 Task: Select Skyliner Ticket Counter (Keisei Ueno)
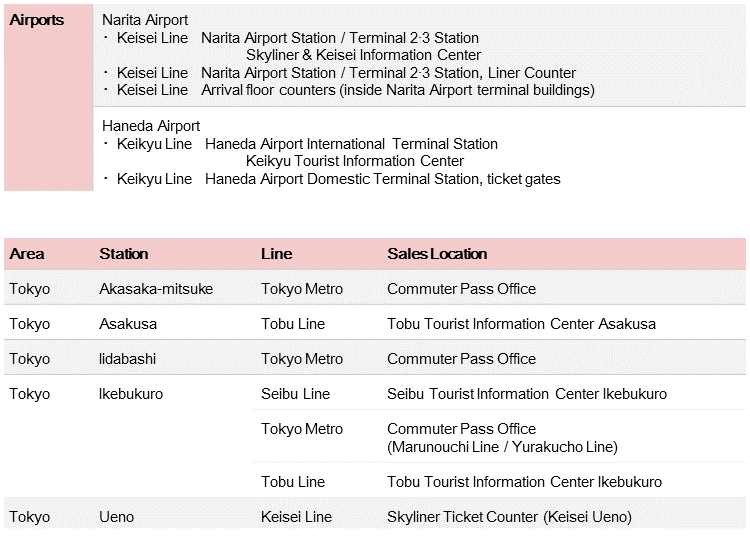point(509,517)
